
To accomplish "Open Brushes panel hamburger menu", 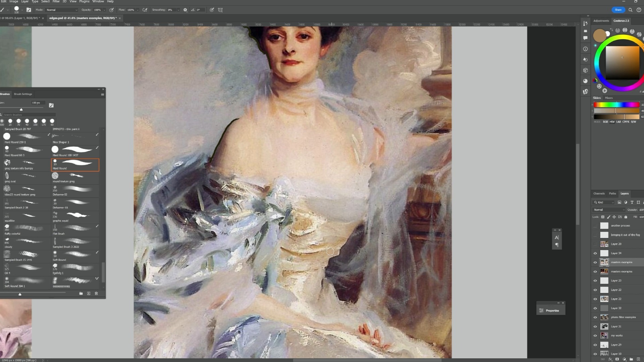I will 102,95.
